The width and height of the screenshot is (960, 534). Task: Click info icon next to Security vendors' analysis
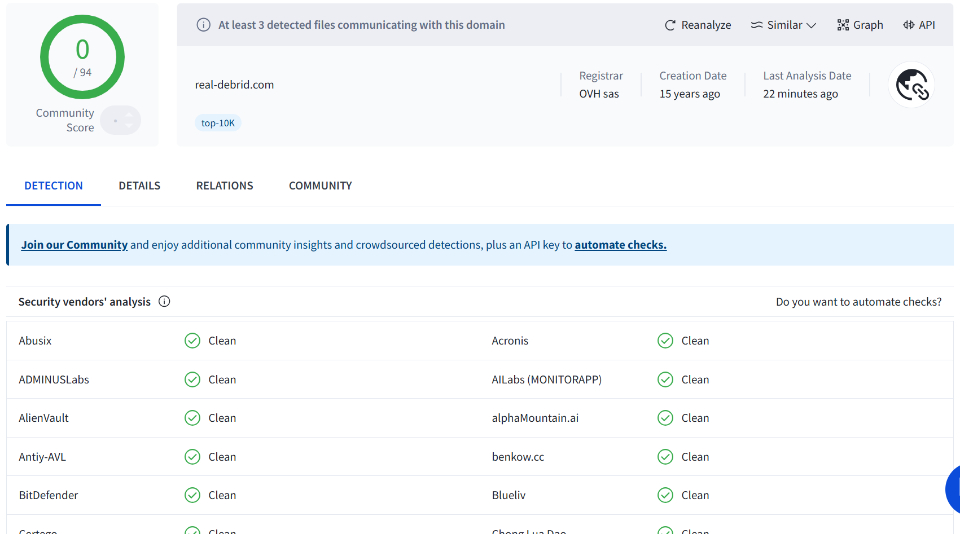point(164,301)
